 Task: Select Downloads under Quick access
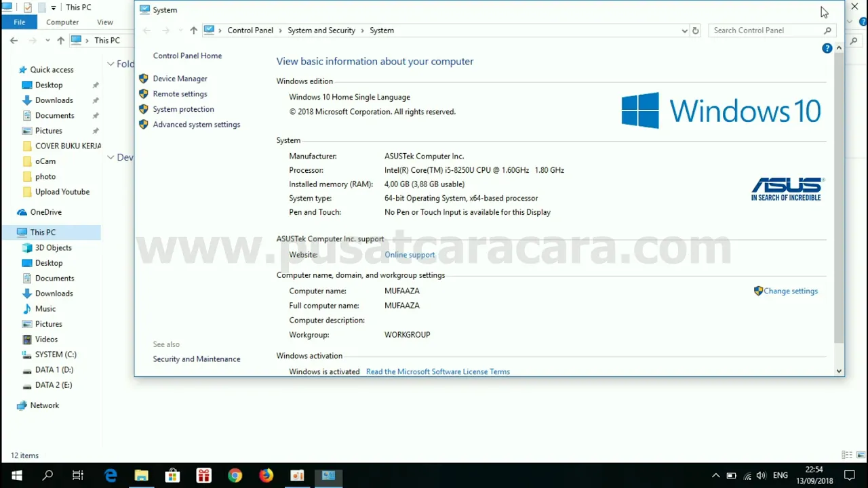point(54,100)
